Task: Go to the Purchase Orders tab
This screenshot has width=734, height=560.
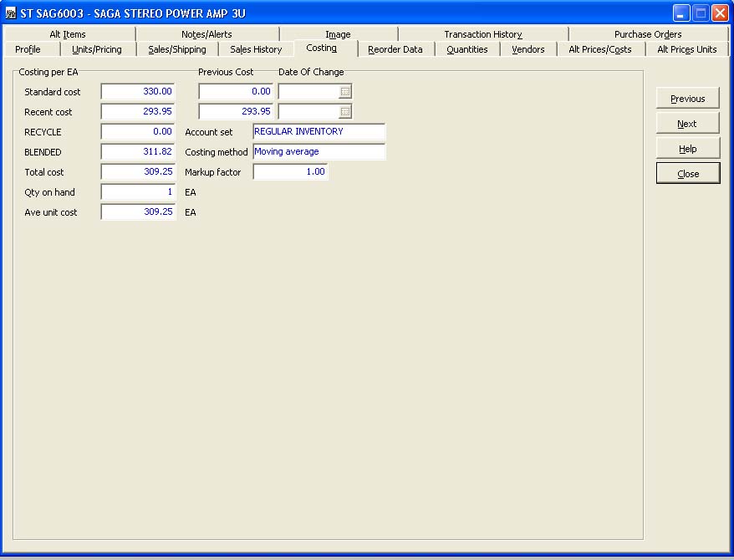Action: (x=647, y=34)
